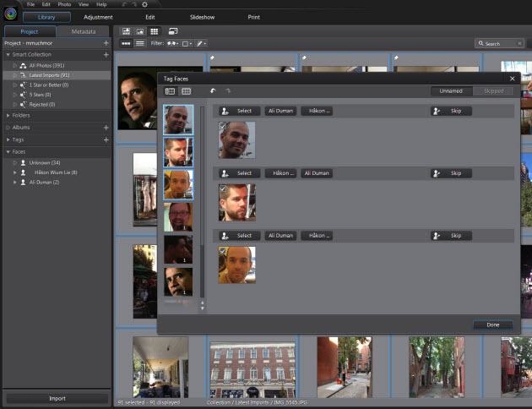Click the Import button
Image resolution: width=532 pixels, height=409 pixels.
(56, 399)
